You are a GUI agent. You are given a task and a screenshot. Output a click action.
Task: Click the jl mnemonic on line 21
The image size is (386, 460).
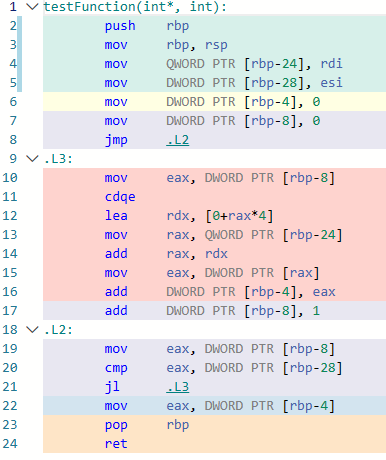click(112, 387)
